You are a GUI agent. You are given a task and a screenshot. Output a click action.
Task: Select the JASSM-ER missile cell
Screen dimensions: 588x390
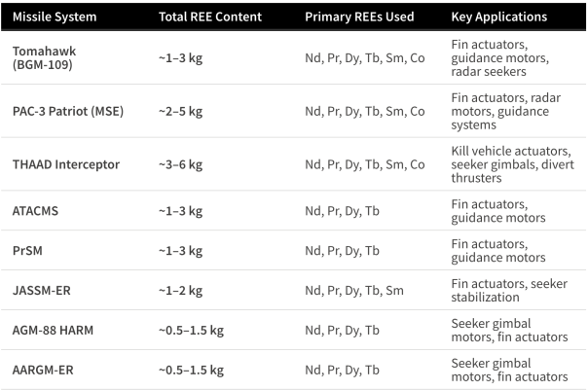pyautogui.click(x=41, y=291)
